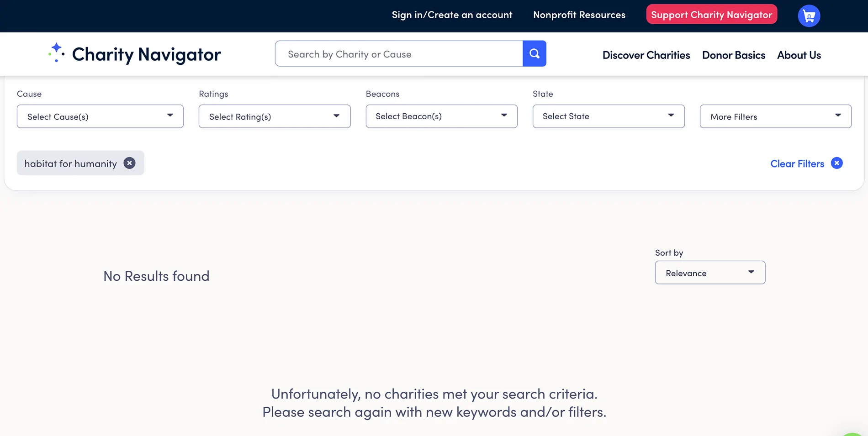Open the Nonprofit Resources link
This screenshot has width=868, height=436.
coord(579,15)
